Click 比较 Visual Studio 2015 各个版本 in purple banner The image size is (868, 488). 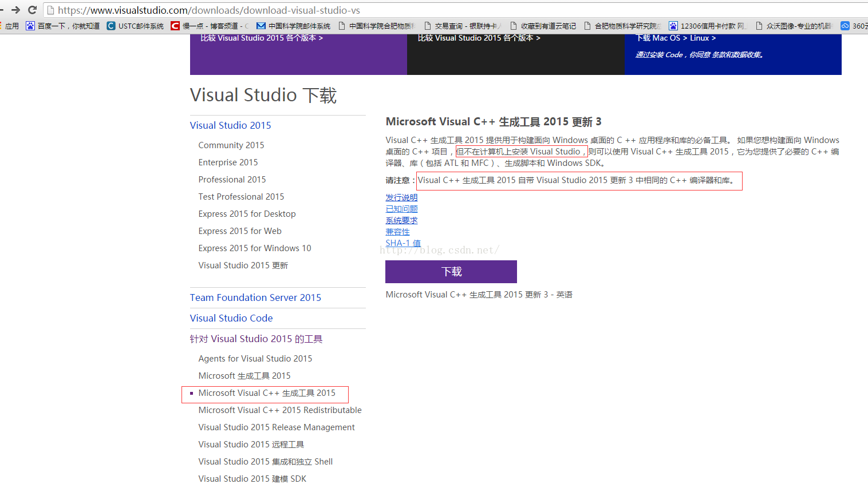click(x=262, y=38)
